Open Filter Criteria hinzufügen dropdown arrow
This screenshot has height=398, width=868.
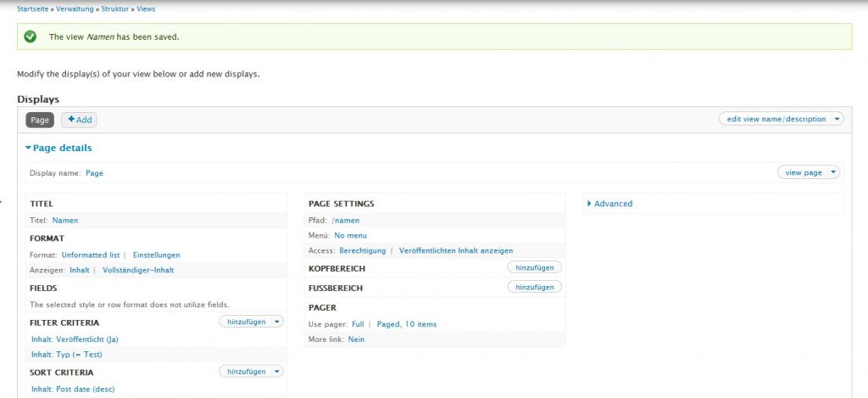click(277, 322)
